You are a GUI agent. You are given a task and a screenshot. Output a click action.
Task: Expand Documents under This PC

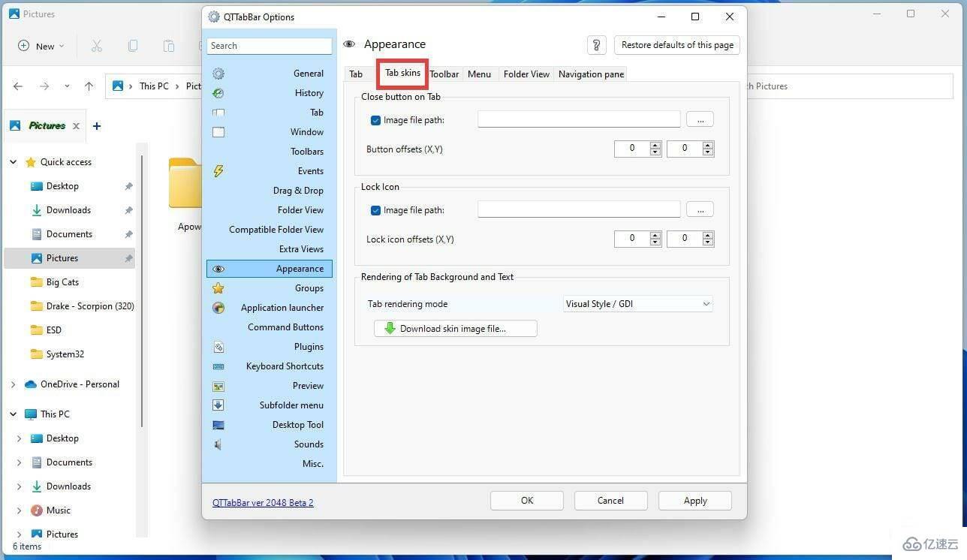[20, 462]
